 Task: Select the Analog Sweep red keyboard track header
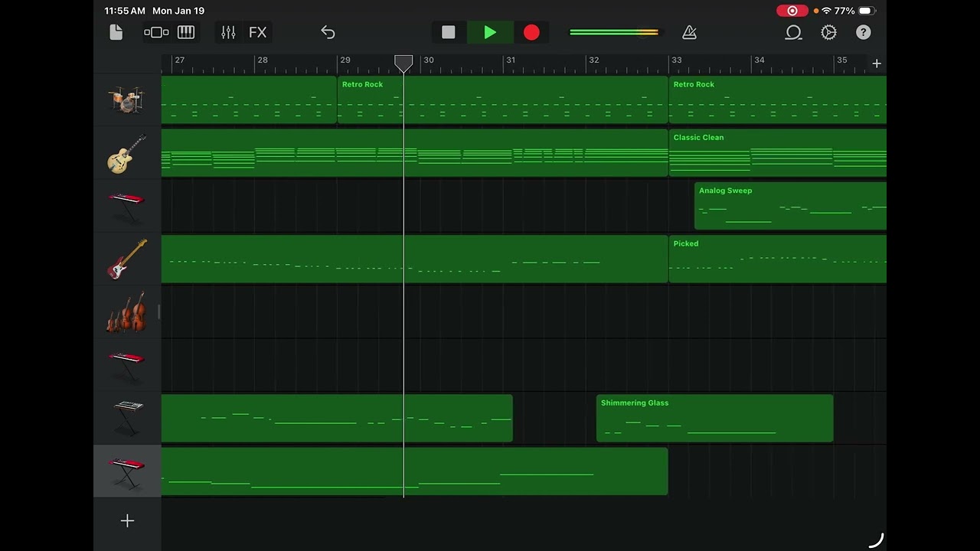[x=127, y=206]
